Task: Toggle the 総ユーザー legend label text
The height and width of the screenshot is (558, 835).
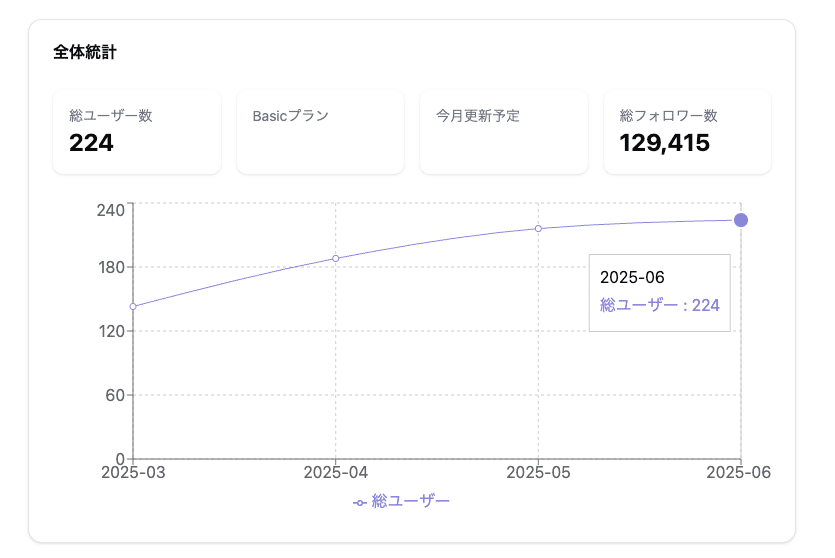Action: click(410, 501)
